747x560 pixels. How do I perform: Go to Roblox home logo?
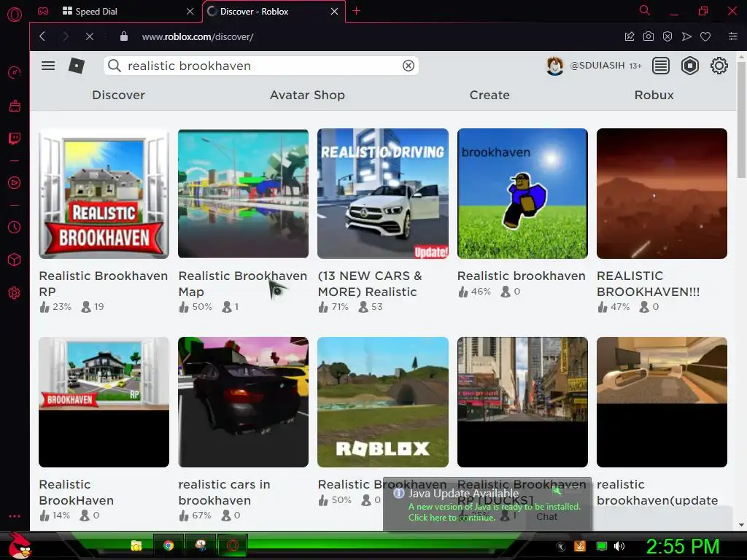pos(77,66)
